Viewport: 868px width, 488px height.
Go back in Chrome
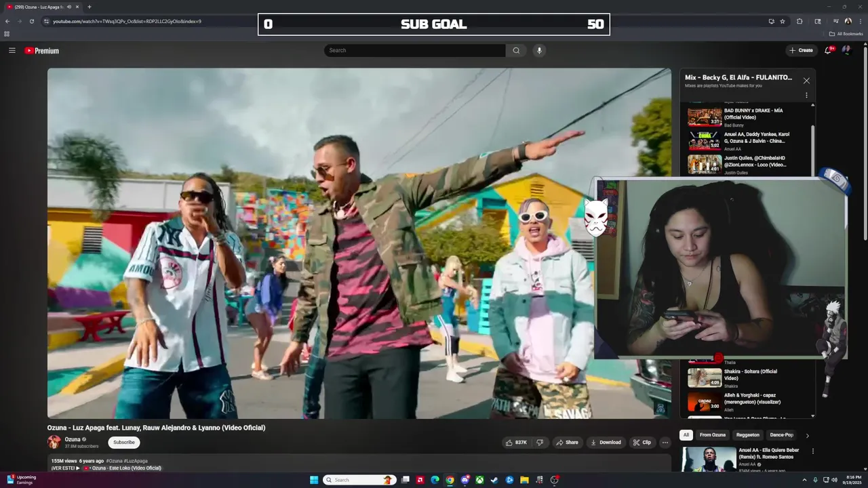(7, 21)
